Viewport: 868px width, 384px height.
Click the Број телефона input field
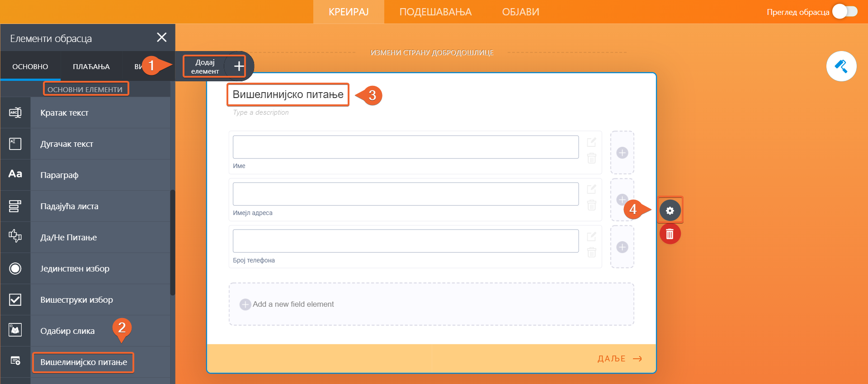406,241
